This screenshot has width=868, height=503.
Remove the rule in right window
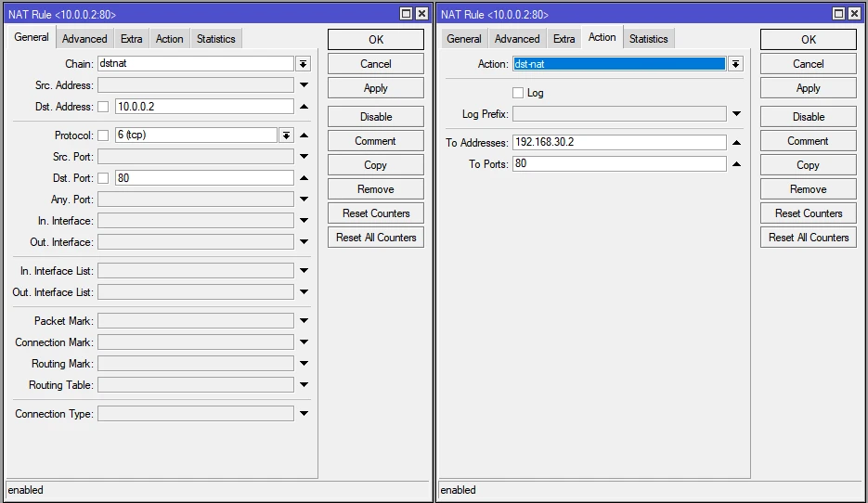click(809, 189)
